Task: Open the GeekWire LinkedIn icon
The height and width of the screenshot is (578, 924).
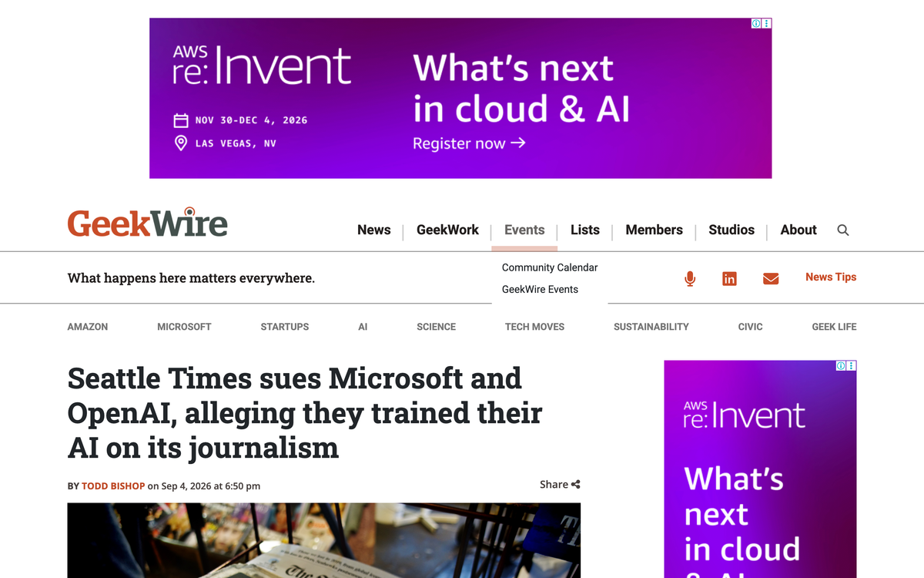Action: [x=729, y=279]
